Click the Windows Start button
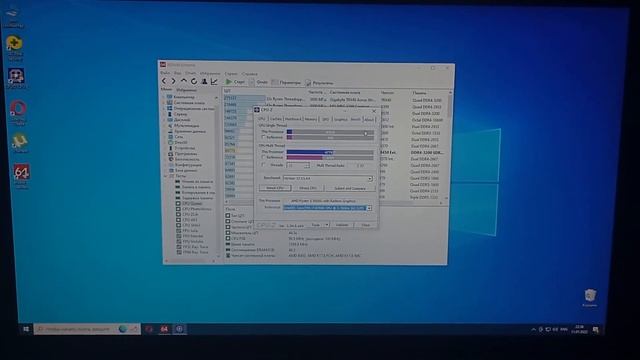This screenshot has width=640, height=360. tap(26, 329)
